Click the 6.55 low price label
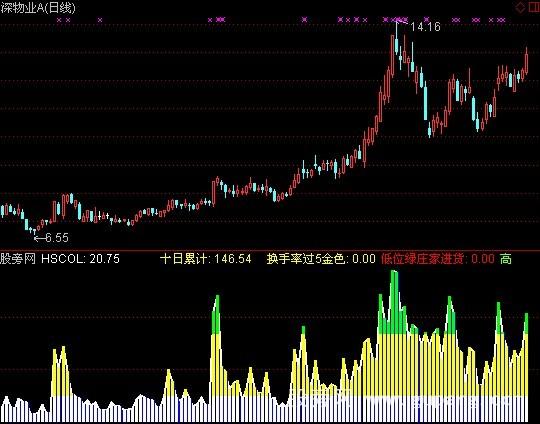540x424 pixels. click(x=57, y=238)
